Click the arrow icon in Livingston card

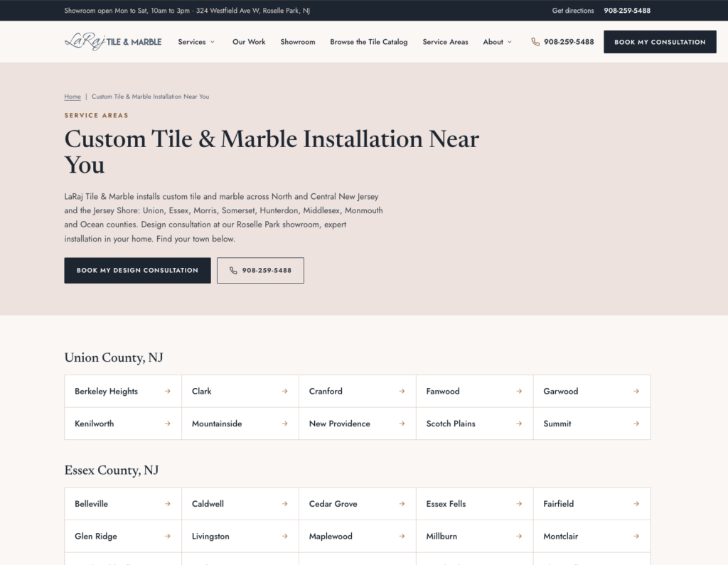[284, 536]
